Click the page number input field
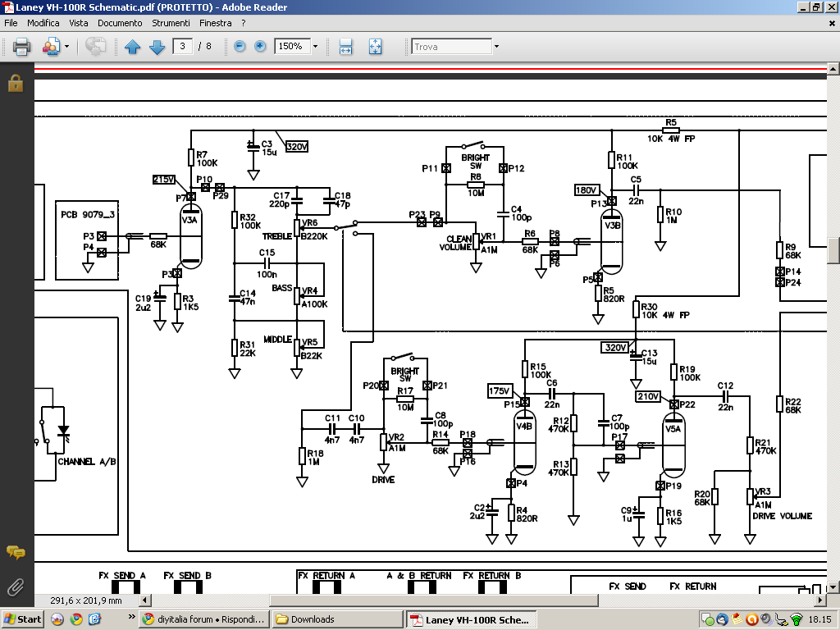The image size is (840, 630). (x=183, y=47)
